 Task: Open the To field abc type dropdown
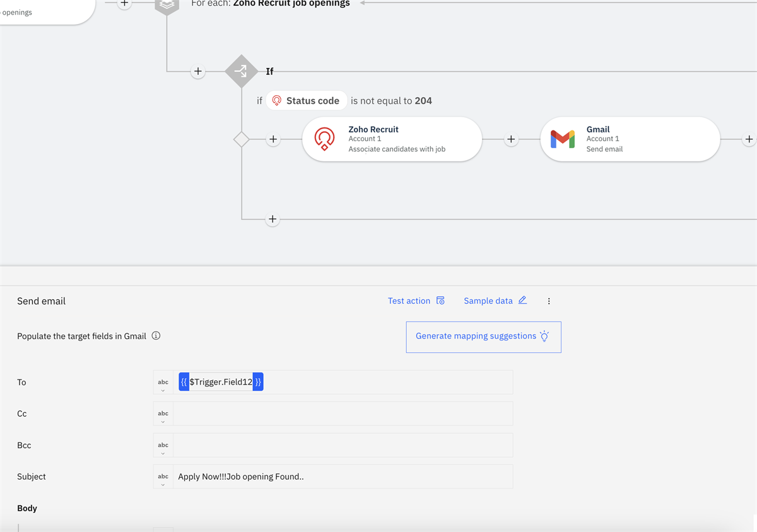tap(163, 383)
